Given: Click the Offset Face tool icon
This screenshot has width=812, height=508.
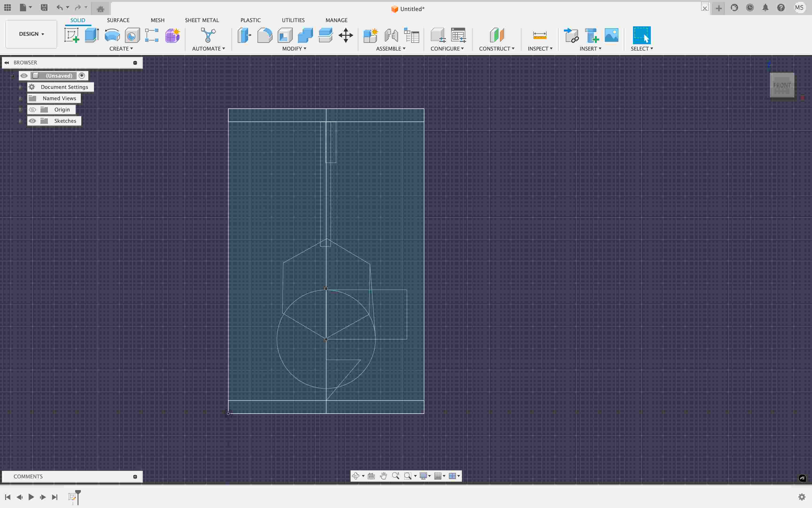Looking at the screenshot, I should point(325,35).
